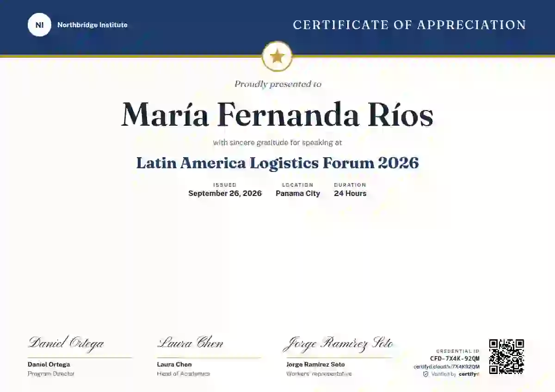Click the Workers' representative title

coord(319,374)
